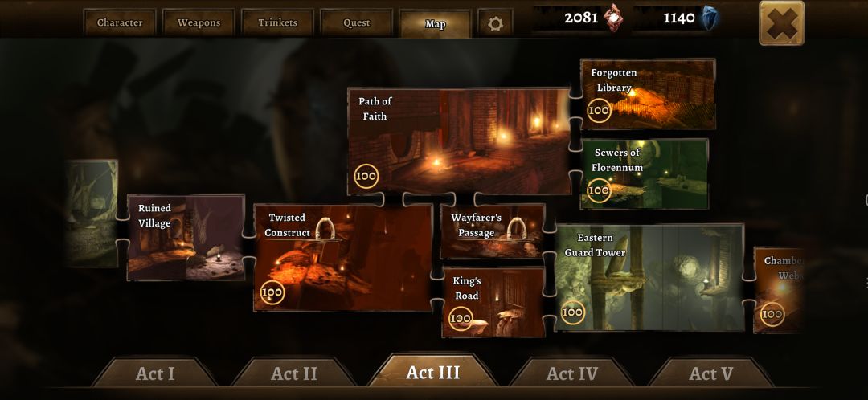
Task: Select the Quest tab
Action: (357, 22)
